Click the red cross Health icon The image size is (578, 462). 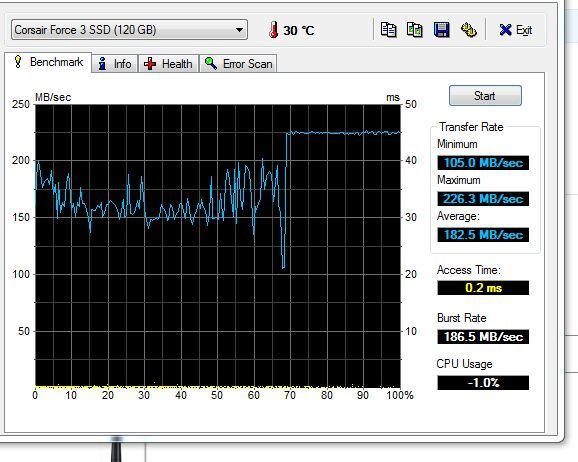pyautogui.click(x=150, y=64)
